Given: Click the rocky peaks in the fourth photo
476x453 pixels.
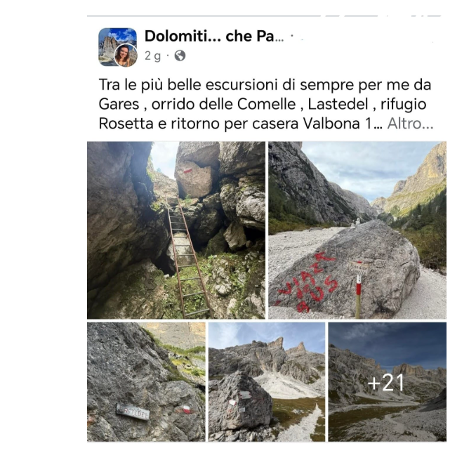Looking at the screenshot, I should [267, 355].
